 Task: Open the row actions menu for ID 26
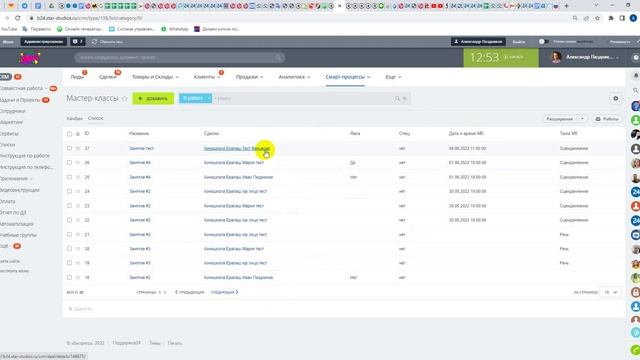click(78, 163)
